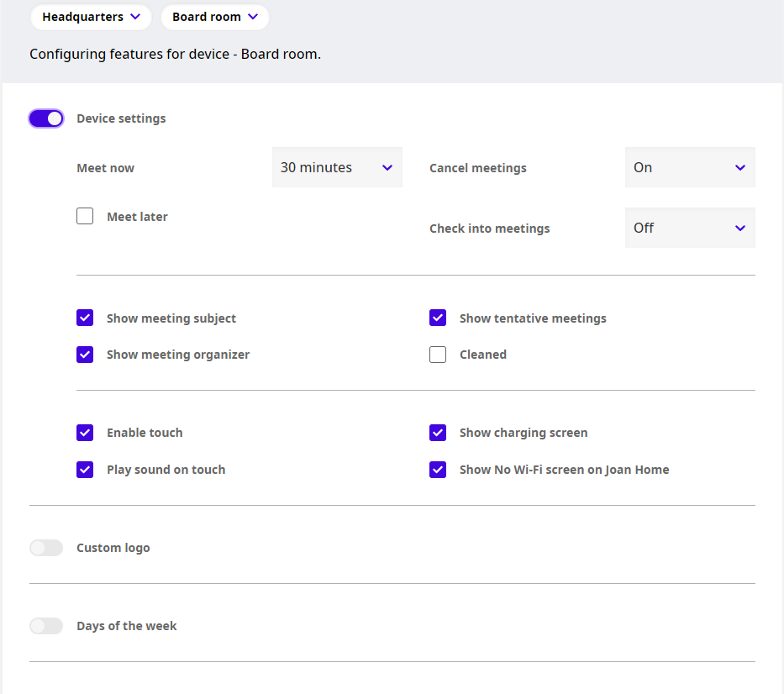Open the Cancel meetings dropdown

click(x=690, y=167)
